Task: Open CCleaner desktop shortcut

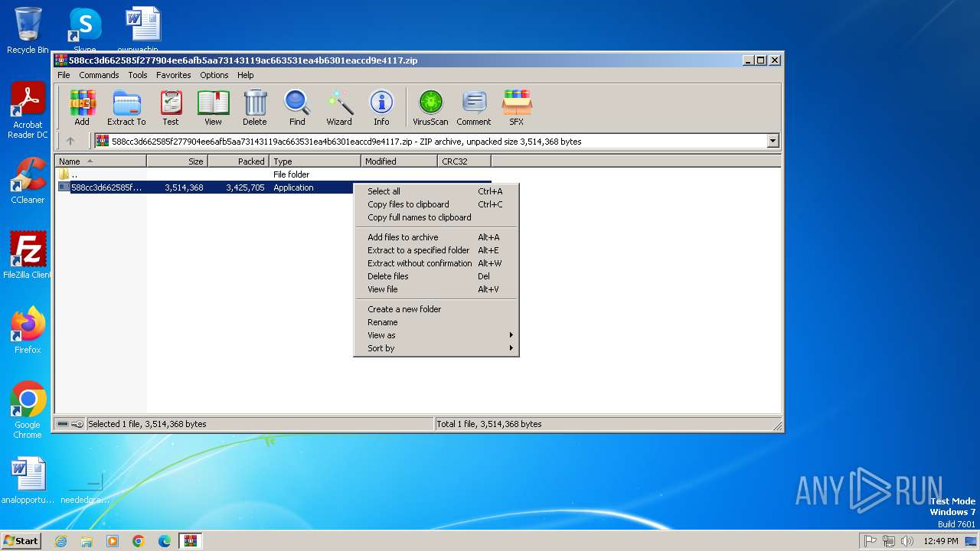Action: click(28, 181)
